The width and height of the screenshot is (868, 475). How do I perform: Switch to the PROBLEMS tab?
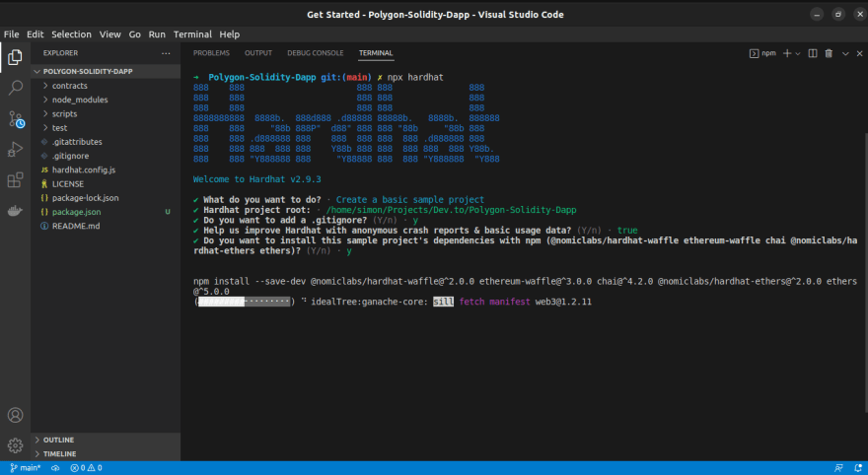coord(211,52)
